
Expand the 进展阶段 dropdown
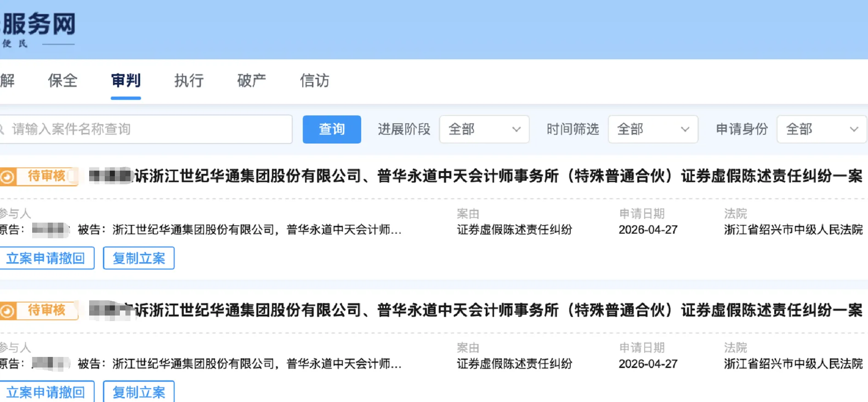[x=484, y=129]
